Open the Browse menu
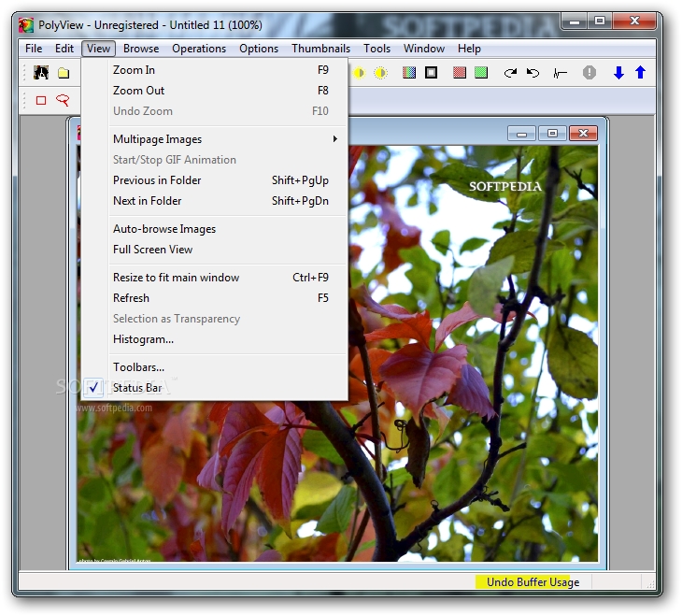The height and width of the screenshot is (616, 682). click(141, 49)
